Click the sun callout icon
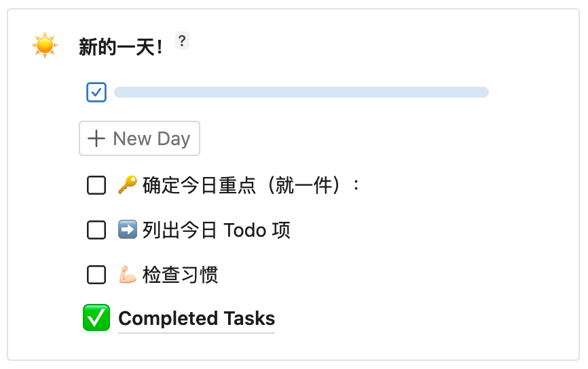Image resolution: width=588 pixels, height=369 pixels. [45, 45]
